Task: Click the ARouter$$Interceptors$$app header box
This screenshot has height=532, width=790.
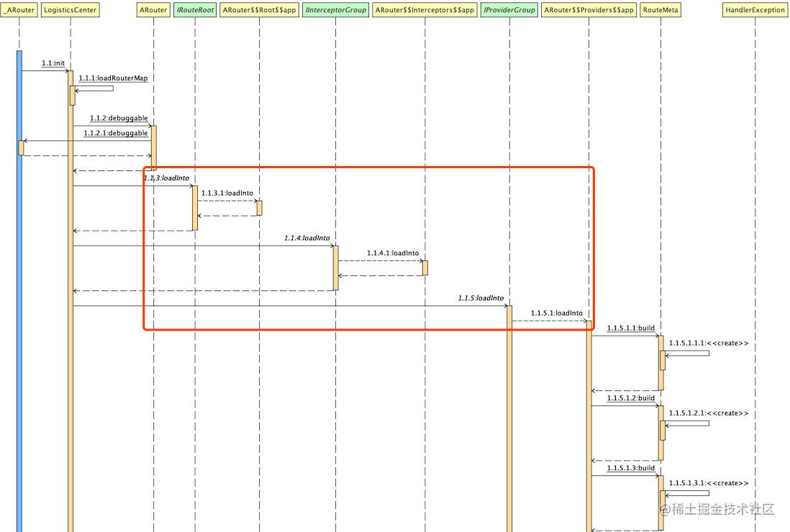Action: (424, 10)
